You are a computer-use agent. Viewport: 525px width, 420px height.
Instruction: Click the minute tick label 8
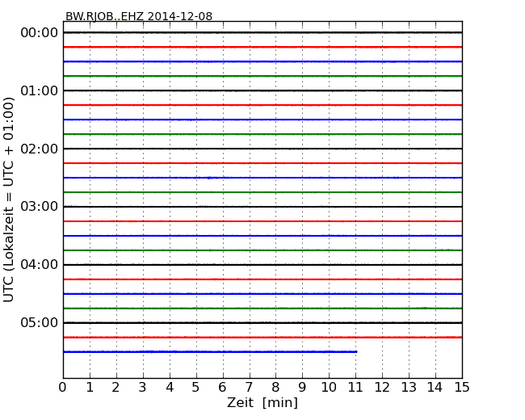click(x=275, y=388)
